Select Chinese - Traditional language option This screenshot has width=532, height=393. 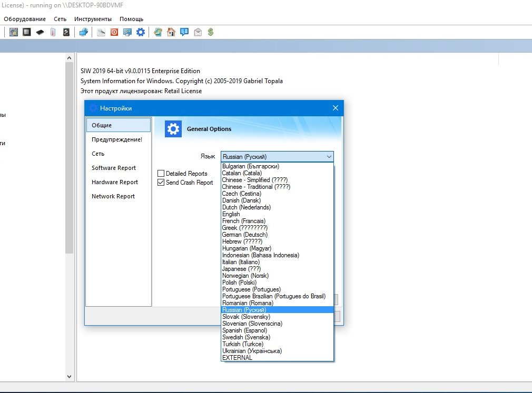pyautogui.click(x=277, y=187)
